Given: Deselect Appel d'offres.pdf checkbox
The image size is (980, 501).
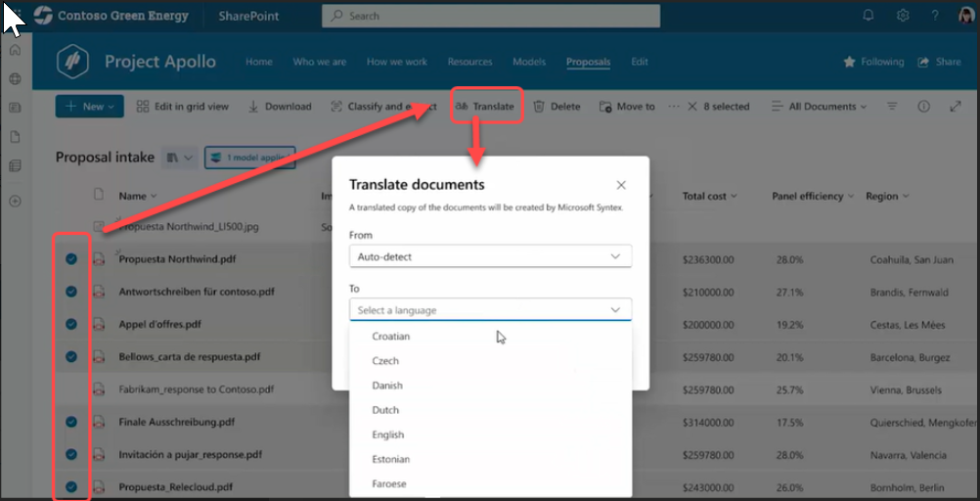Looking at the screenshot, I should point(71,324).
